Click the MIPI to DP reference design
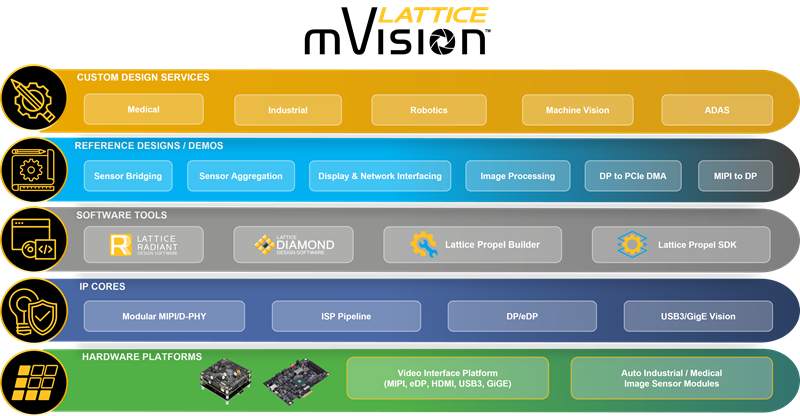 735,176
